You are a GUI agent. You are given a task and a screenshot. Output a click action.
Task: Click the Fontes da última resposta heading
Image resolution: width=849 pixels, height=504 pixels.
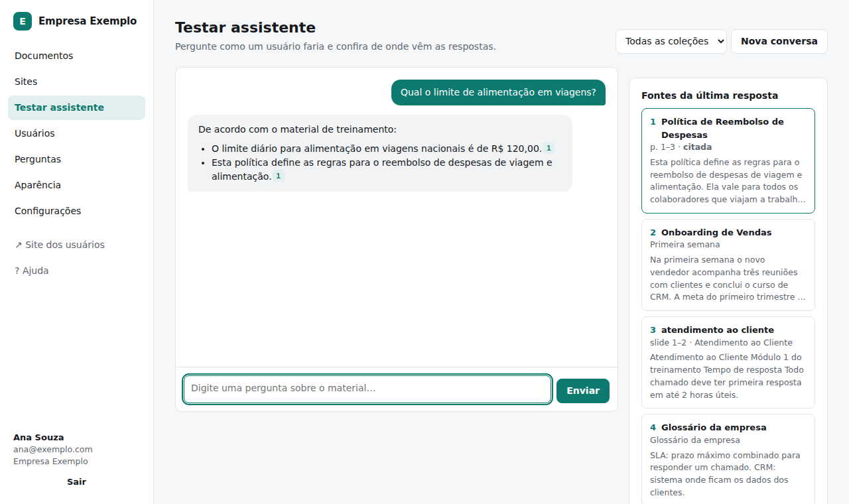pyautogui.click(x=710, y=95)
